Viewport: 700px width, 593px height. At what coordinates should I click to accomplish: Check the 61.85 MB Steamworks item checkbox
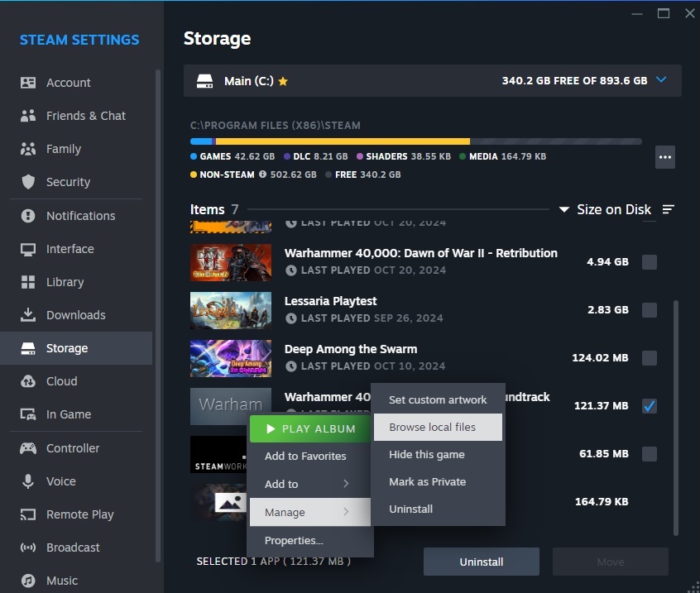tap(649, 454)
